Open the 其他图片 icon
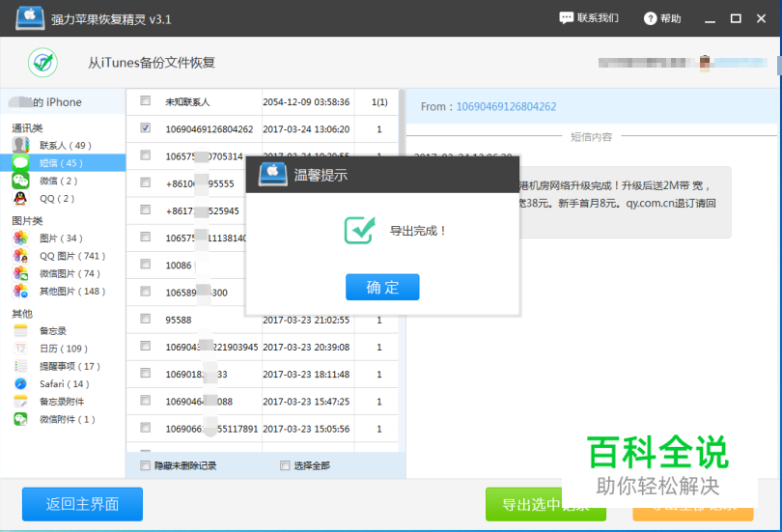The image size is (782, 532). point(20,292)
